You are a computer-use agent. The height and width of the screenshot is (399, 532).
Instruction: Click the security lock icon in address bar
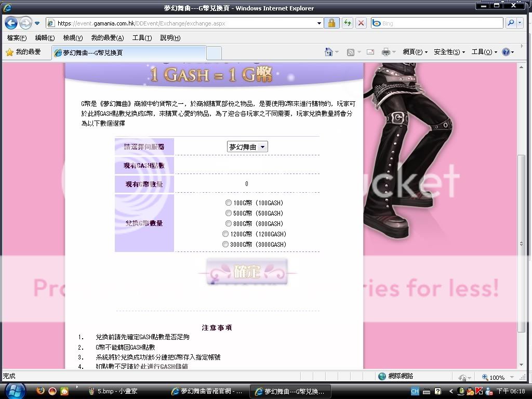pos(331,23)
